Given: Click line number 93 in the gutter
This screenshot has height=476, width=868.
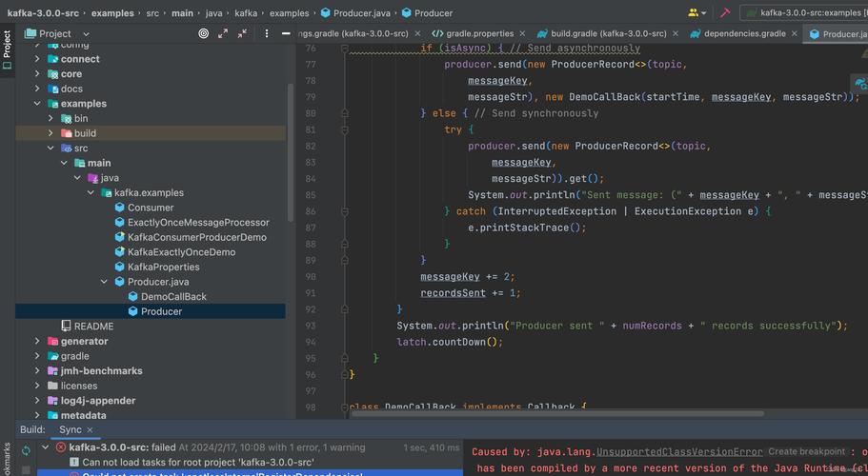Looking at the screenshot, I should (x=311, y=326).
